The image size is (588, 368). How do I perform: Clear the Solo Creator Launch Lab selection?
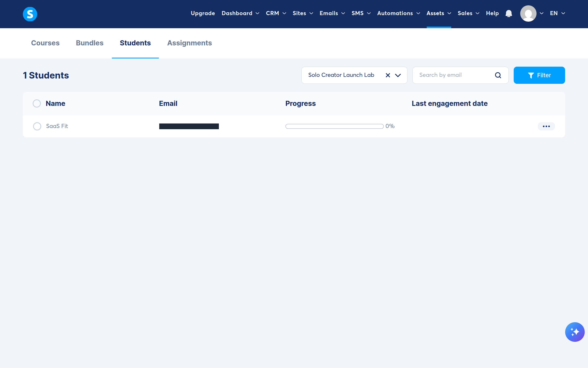click(x=388, y=75)
